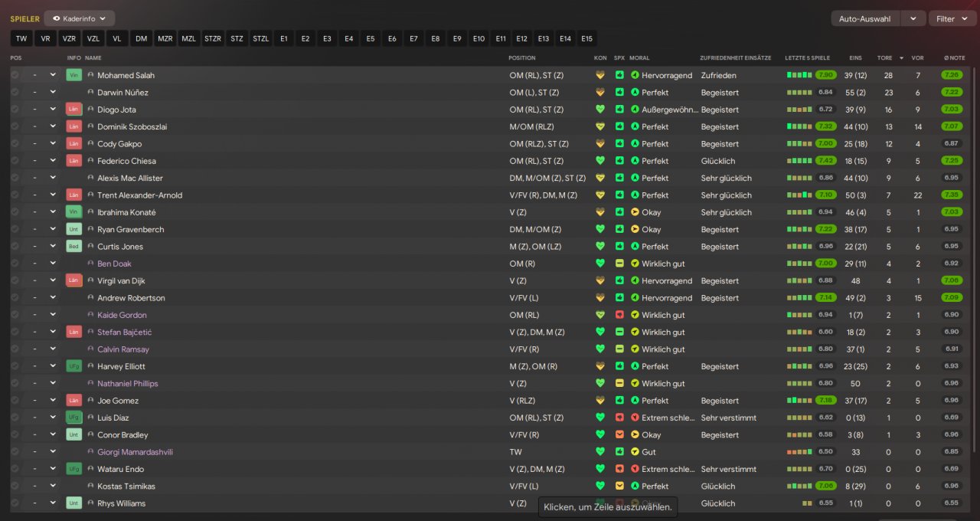Expand the arrow next to Auto-Auswahl

[913, 18]
